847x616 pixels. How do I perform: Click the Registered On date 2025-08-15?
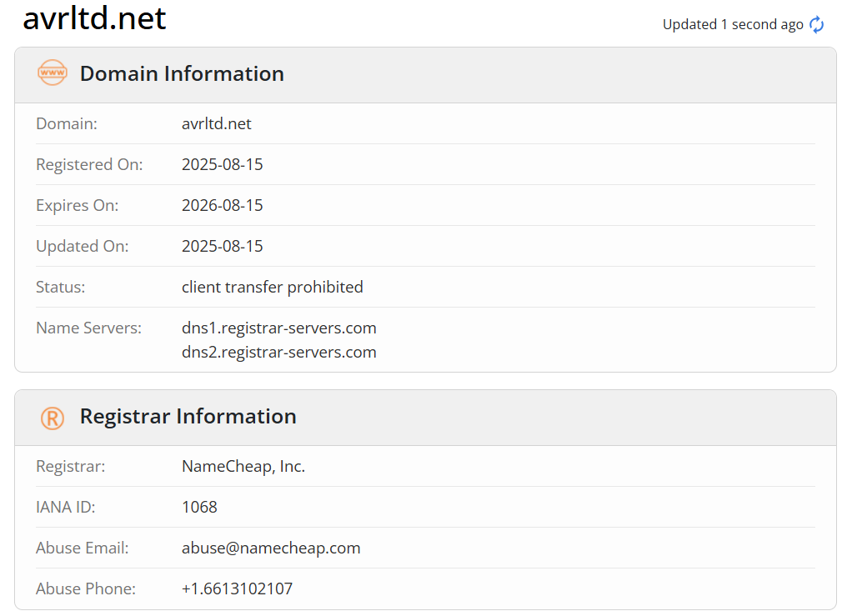[x=222, y=164]
